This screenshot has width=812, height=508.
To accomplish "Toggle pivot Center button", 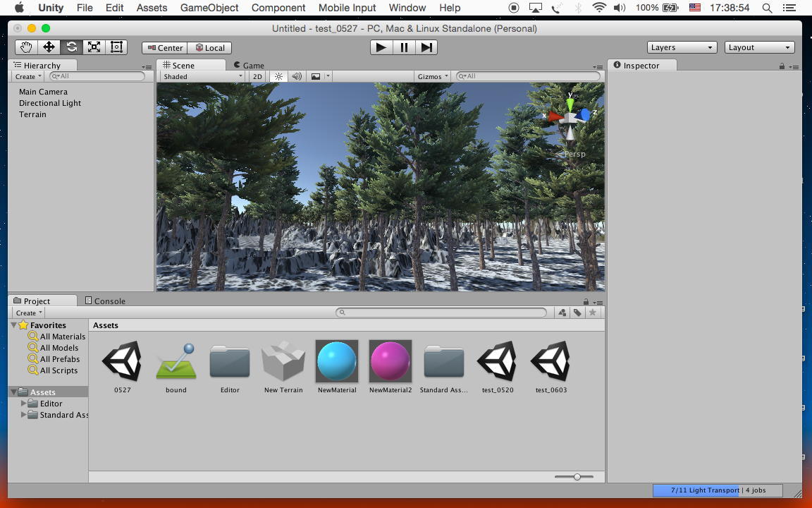I will click(x=165, y=48).
